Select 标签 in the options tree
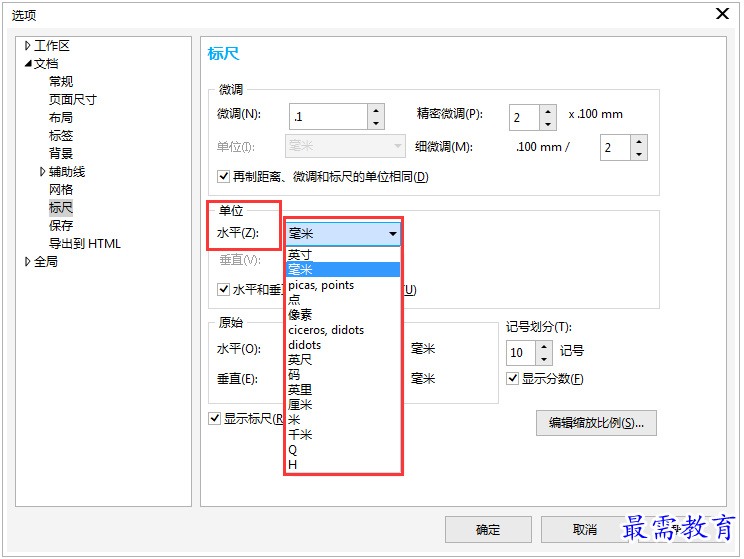 61,135
